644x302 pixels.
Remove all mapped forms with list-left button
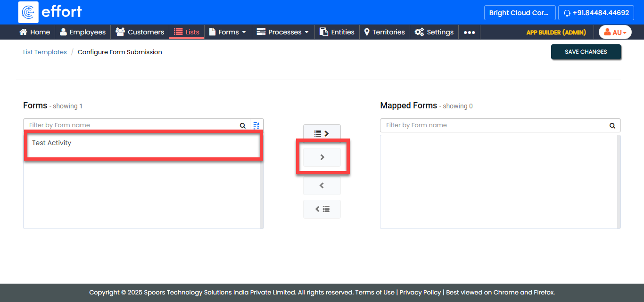point(322,209)
